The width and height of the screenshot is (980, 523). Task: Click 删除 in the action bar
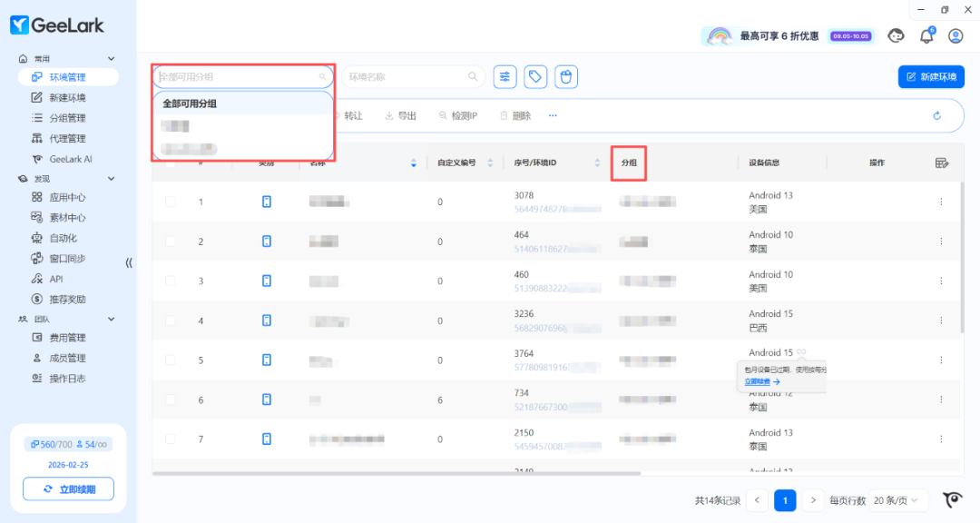point(515,115)
